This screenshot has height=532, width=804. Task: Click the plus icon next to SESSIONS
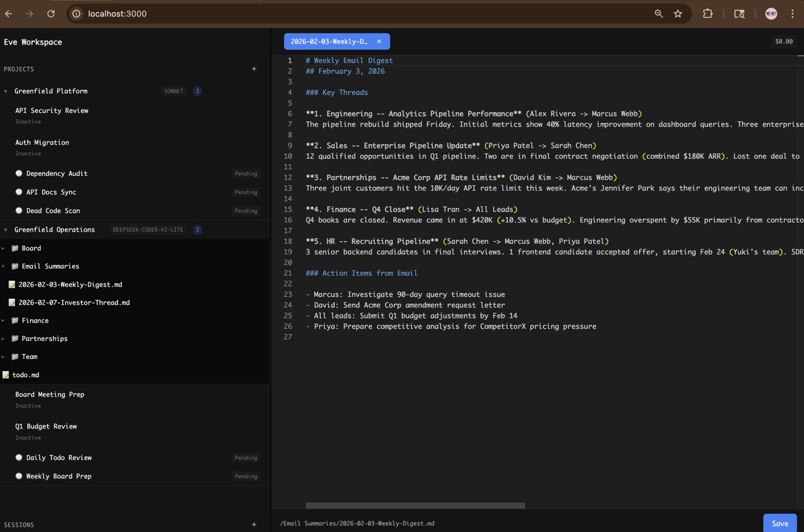254,525
